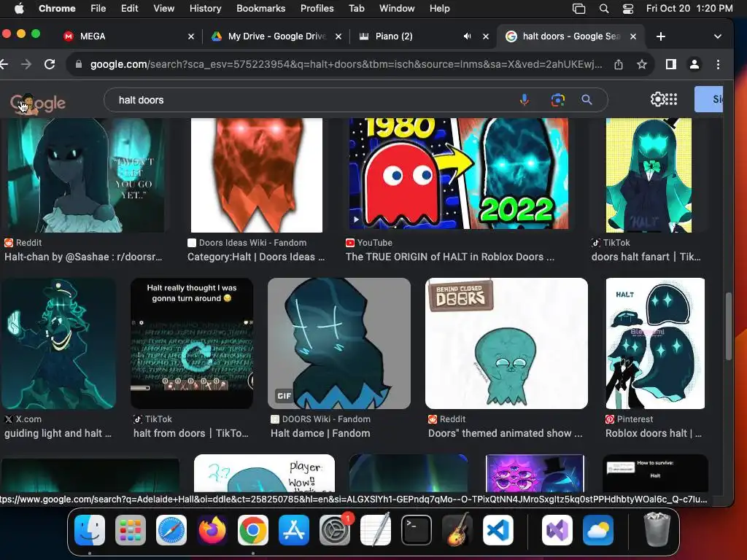View site information lock icon
This screenshot has width=747, height=560.
(x=79, y=64)
